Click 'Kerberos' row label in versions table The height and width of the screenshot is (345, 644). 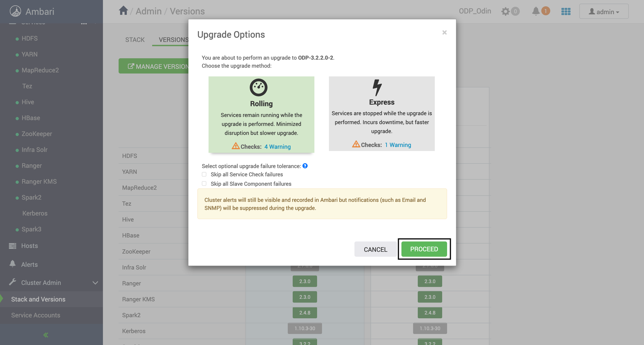pyautogui.click(x=134, y=331)
